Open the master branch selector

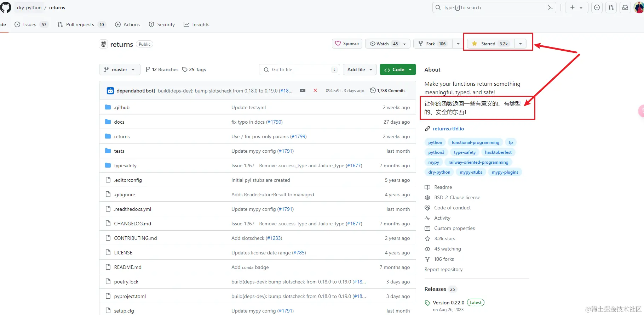coord(120,69)
